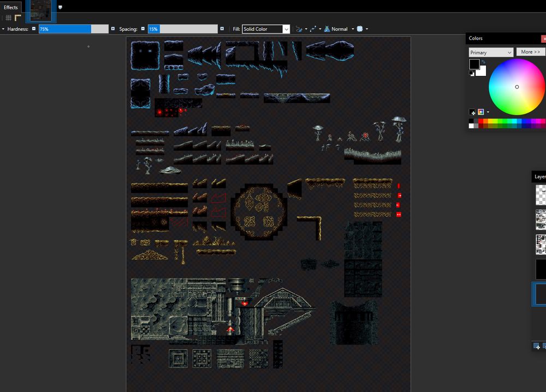Screen dimensions: 546x392
Task: Open the palette menu dropdown arrow
Action: [x=488, y=112]
